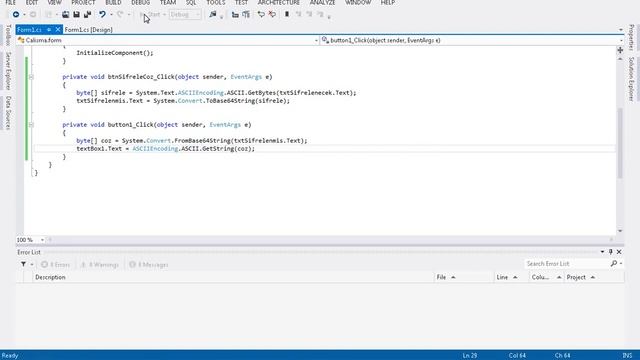Click the Navigate Backward toolbar icon

tap(16, 15)
